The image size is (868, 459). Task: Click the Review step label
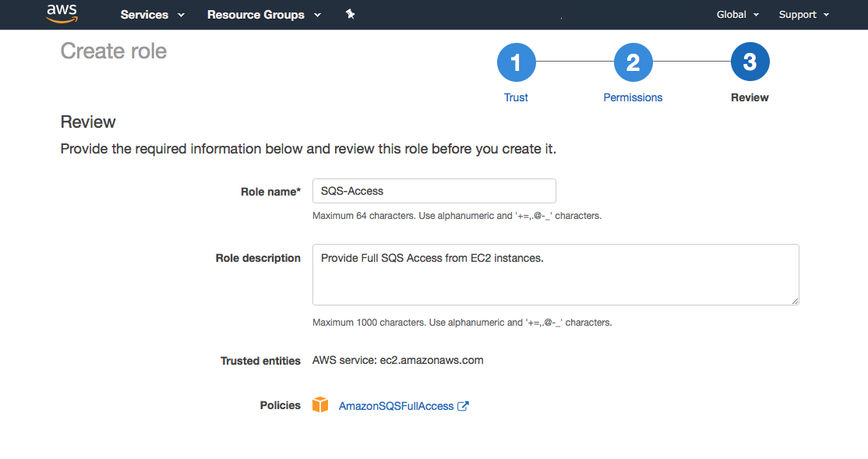(x=750, y=97)
